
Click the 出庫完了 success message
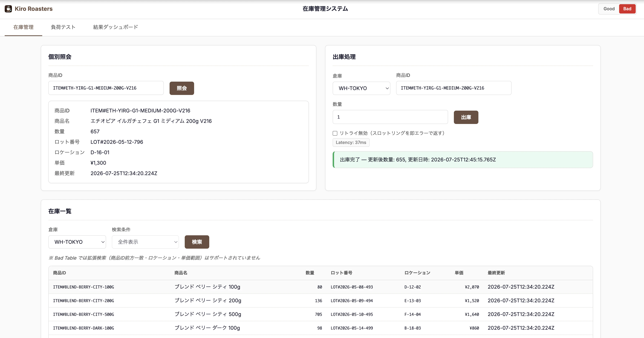click(x=463, y=159)
